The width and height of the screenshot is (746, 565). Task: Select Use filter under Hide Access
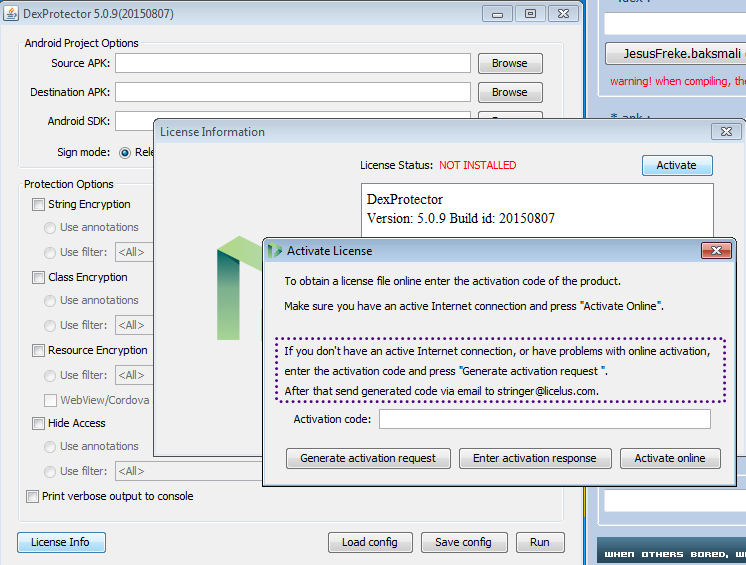tap(50, 471)
